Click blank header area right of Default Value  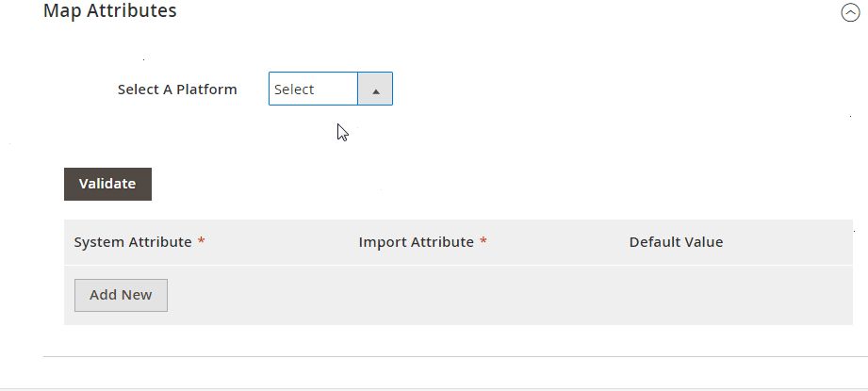click(792, 242)
